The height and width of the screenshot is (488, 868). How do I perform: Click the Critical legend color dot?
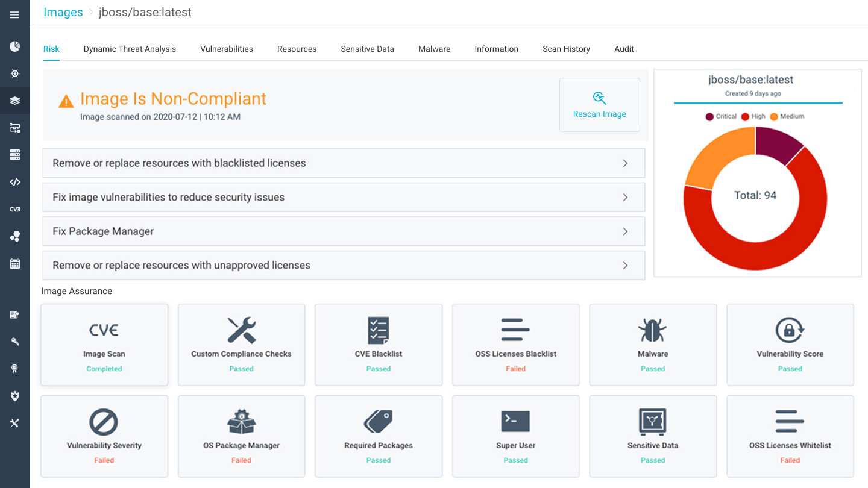[x=709, y=116]
